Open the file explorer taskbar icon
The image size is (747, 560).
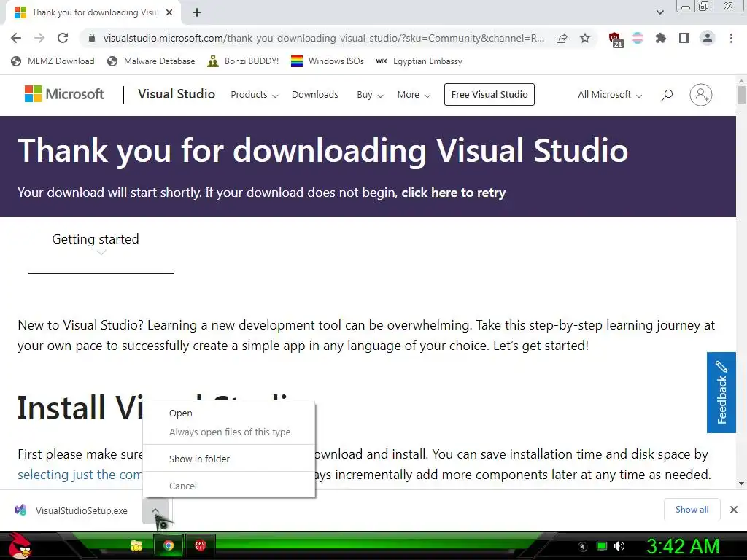click(136, 545)
